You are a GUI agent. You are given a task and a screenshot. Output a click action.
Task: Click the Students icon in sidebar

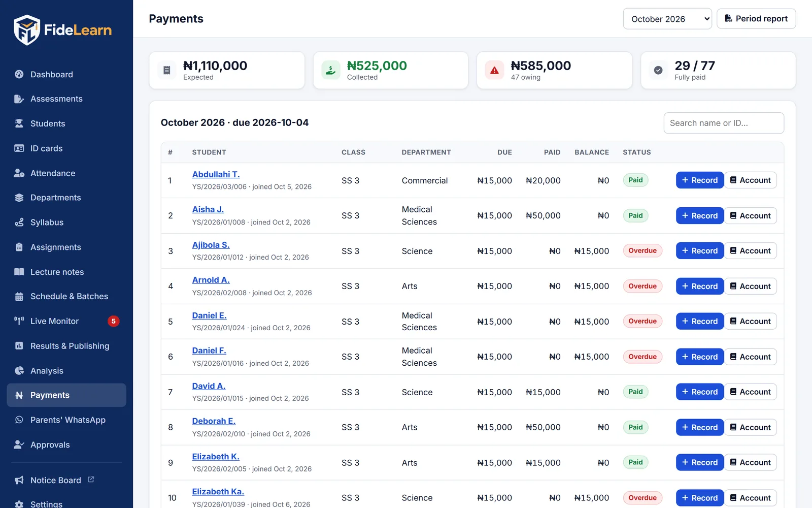pos(19,123)
